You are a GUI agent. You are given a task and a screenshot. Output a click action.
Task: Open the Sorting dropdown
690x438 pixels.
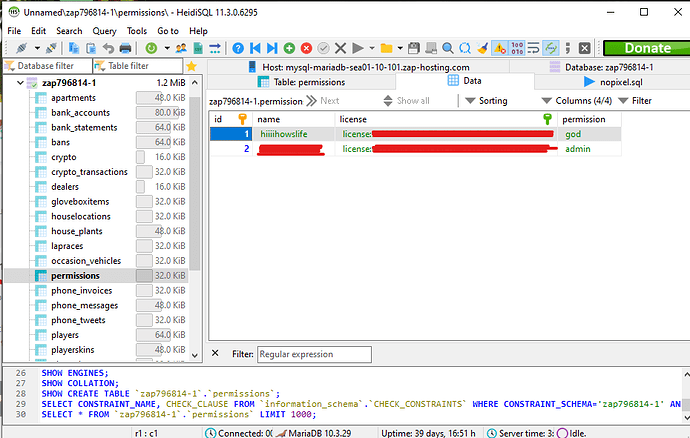pos(486,101)
